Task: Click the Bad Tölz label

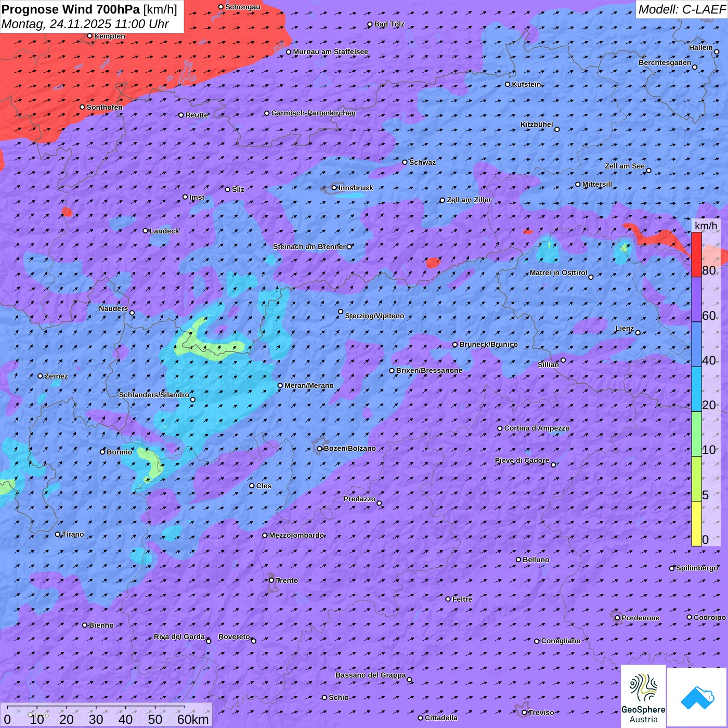Action: click(389, 24)
